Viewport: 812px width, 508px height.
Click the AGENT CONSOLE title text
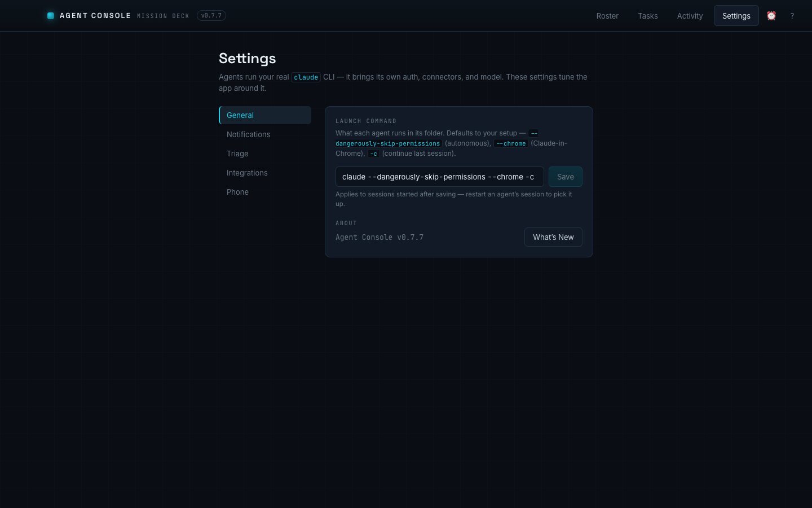95,16
